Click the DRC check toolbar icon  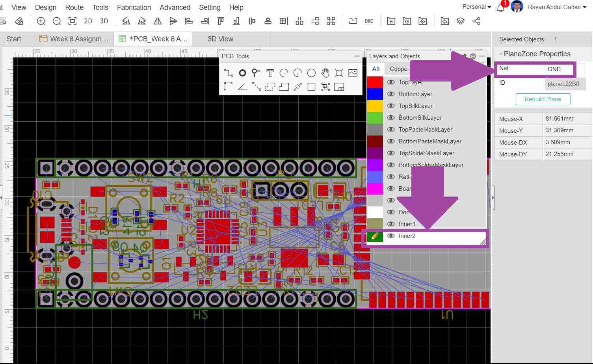369,21
